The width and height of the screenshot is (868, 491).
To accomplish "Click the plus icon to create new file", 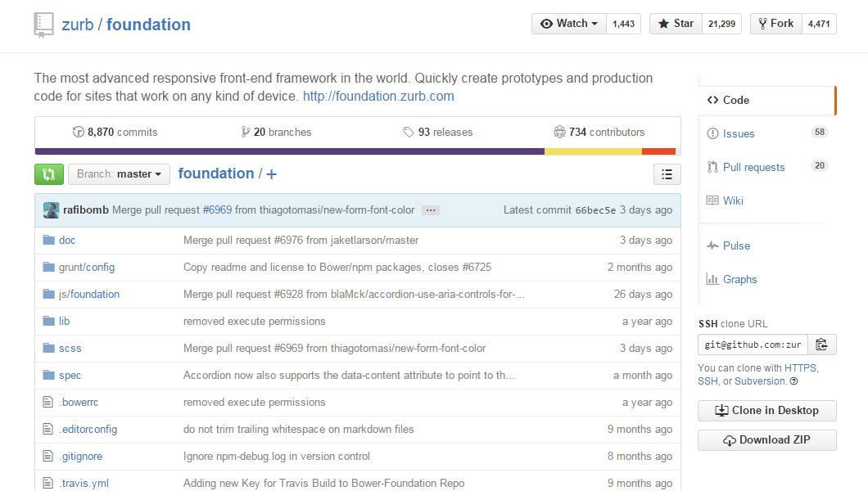I will pos(271,174).
